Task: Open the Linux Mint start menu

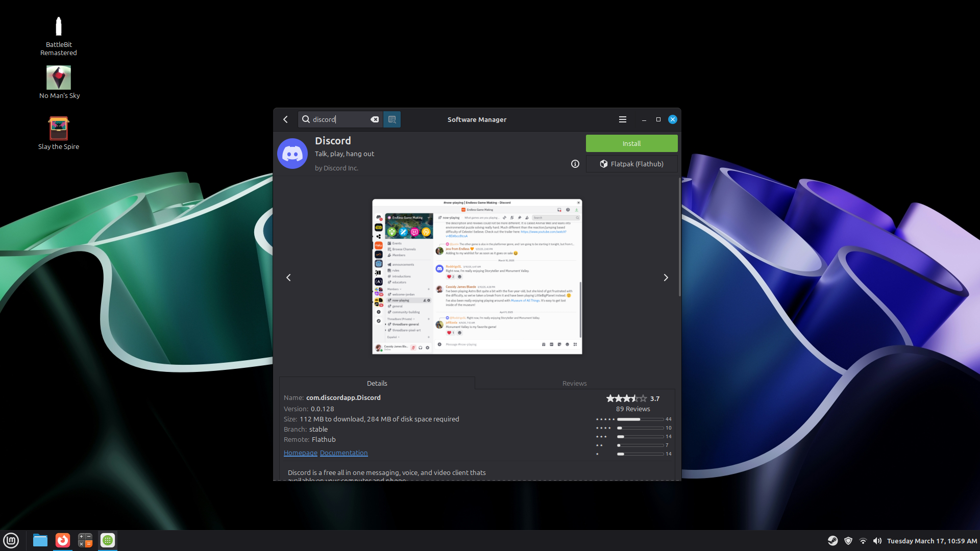Action: coord(11,540)
